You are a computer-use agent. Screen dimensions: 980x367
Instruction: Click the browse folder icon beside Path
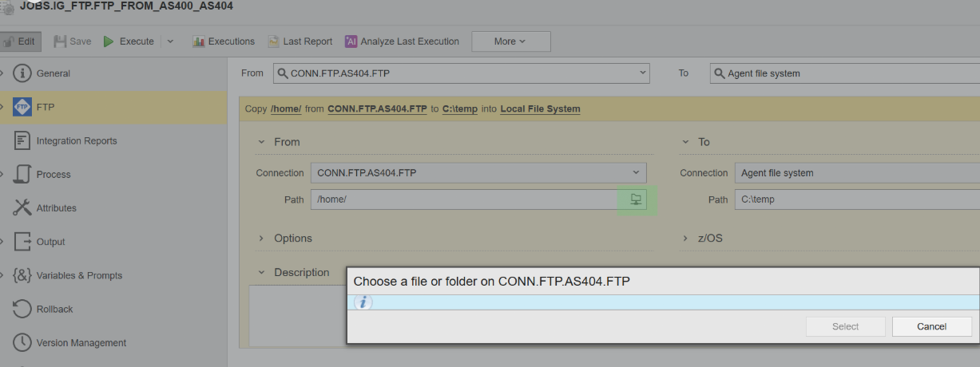click(636, 199)
